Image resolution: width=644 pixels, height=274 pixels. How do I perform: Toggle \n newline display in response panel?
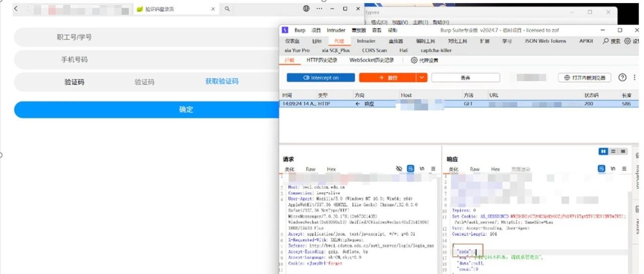click(x=613, y=169)
